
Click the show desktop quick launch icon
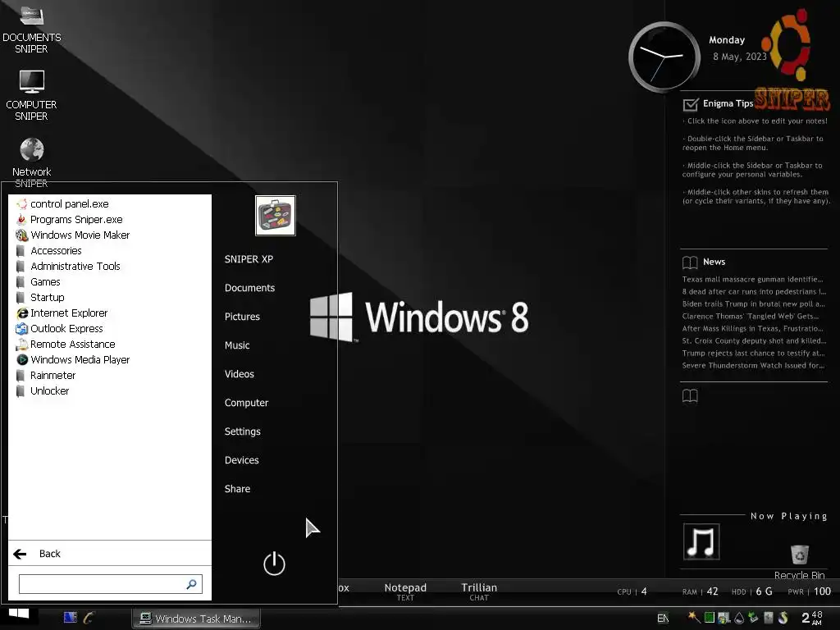click(x=71, y=618)
